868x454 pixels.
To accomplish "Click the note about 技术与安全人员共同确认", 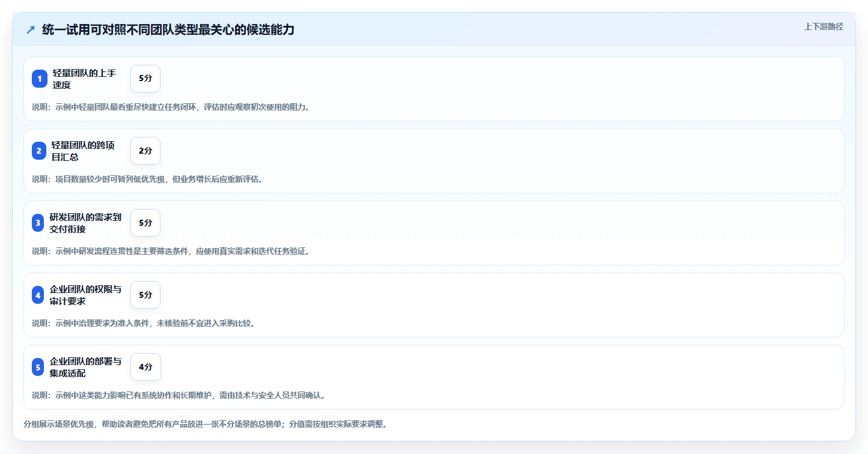I will (x=179, y=395).
